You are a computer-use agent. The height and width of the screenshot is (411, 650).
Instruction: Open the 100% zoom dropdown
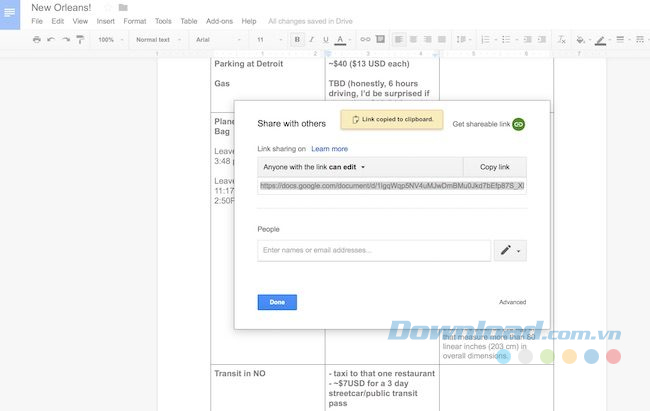point(111,40)
